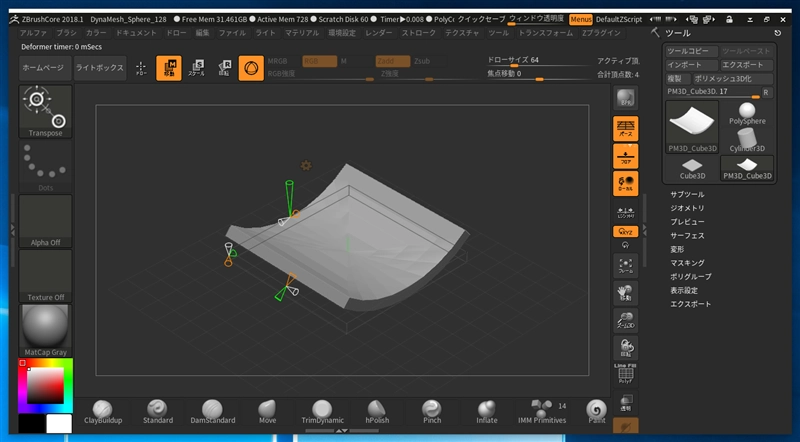Expand the SubTool (サブツール) section
800x442 pixels.
click(687, 194)
